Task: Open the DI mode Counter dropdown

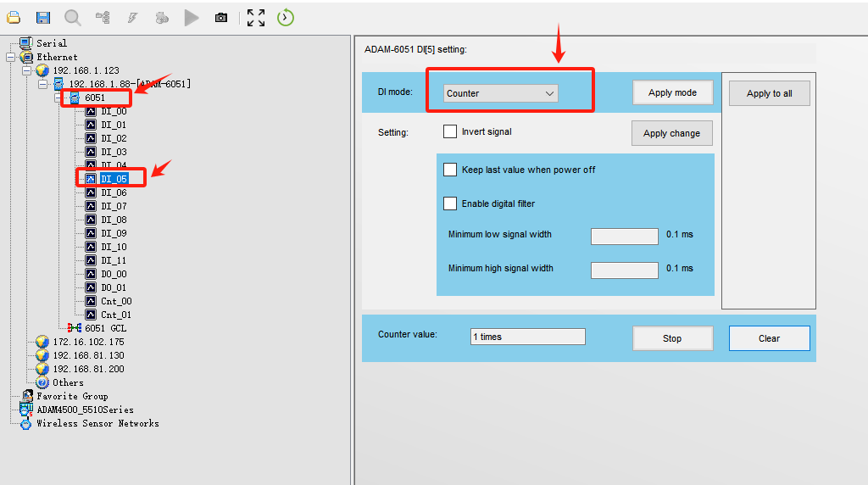Action: [x=500, y=93]
